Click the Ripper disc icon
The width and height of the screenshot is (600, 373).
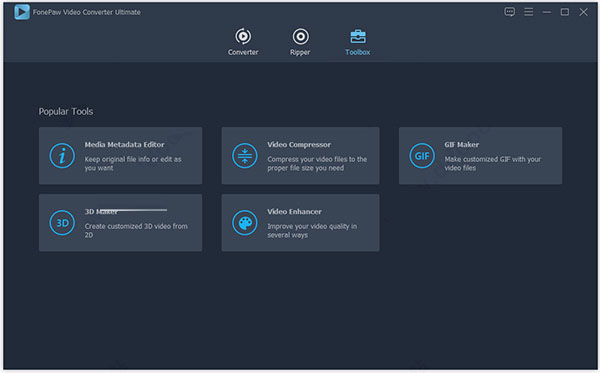coord(301,36)
